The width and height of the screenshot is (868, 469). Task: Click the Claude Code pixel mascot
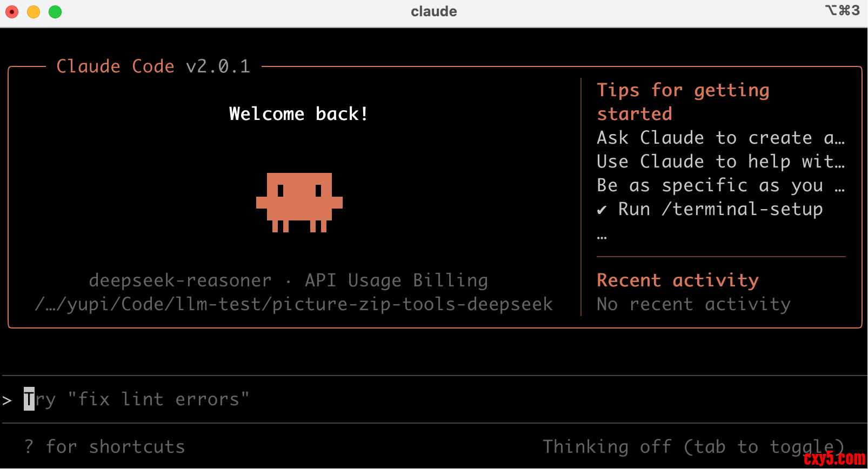click(x=299, y=203)
